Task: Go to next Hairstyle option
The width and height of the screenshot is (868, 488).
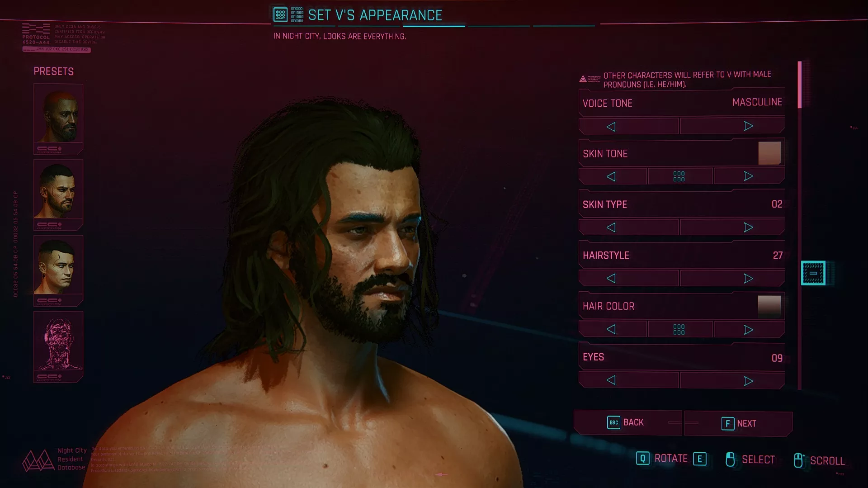Action: [732, 279]
